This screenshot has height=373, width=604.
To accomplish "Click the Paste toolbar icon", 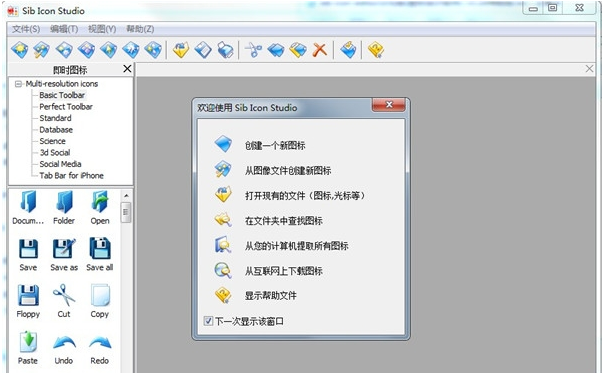I will [x=298, y=50].
